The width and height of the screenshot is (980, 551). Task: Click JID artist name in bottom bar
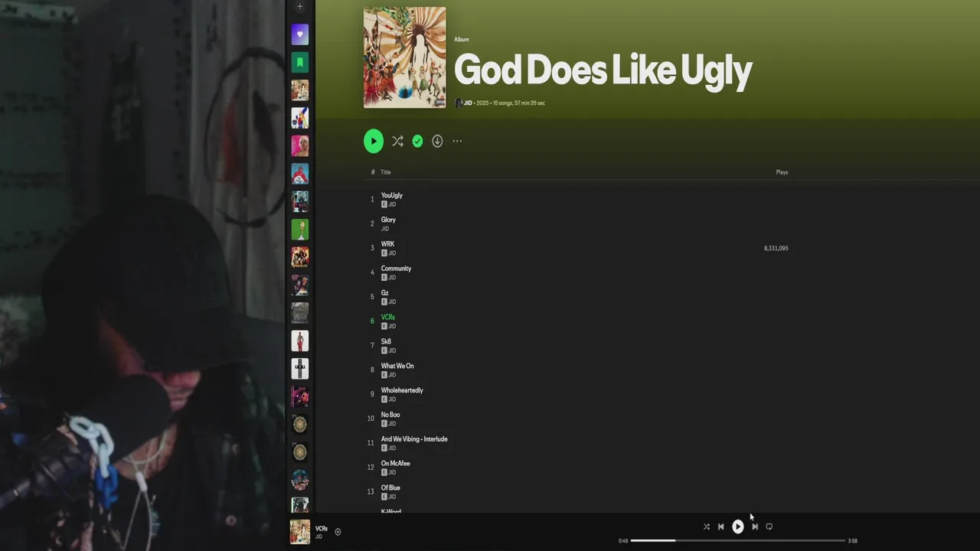318,536
